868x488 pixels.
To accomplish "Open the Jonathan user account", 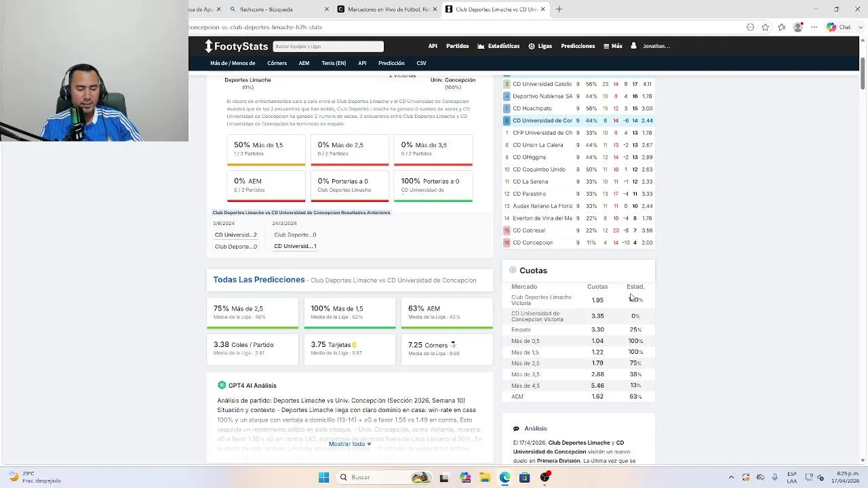I will pyautogui.click(x=651, y=46).
